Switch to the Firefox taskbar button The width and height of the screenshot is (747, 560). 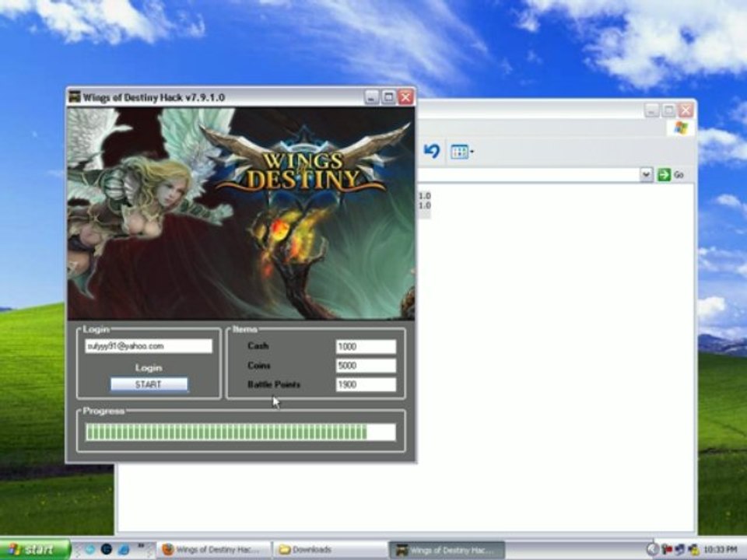213,550
